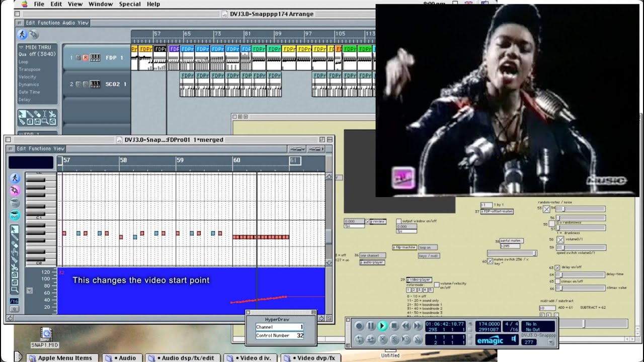Select the Arrange window magnifier zoom tool
The image size is (644, 362).
coord(45,122)
